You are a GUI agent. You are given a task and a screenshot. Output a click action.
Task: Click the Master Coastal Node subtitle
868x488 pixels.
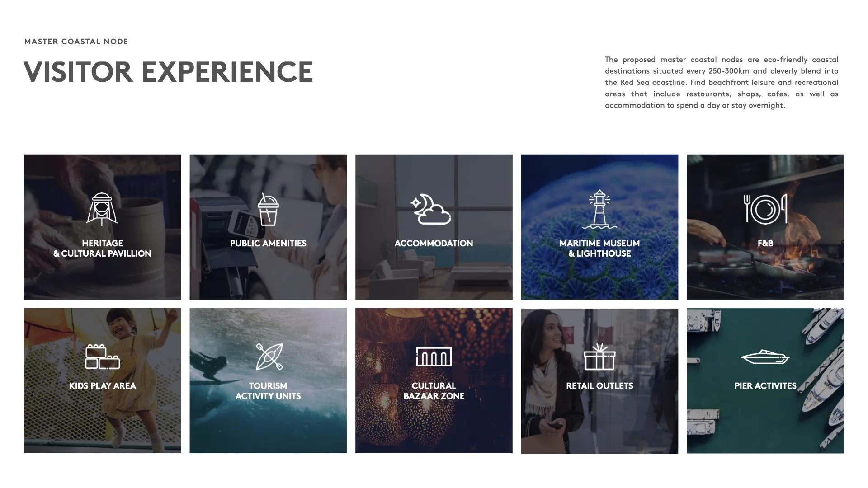76,42
